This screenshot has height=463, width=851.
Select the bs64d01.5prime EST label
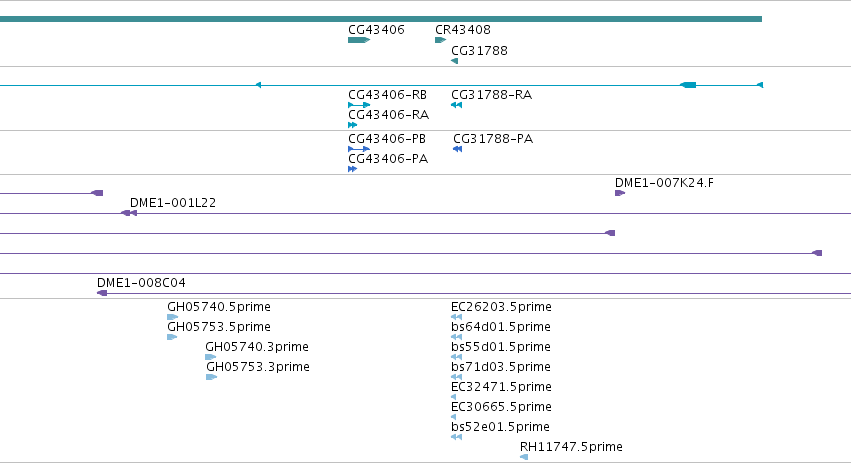coord(501,327)
